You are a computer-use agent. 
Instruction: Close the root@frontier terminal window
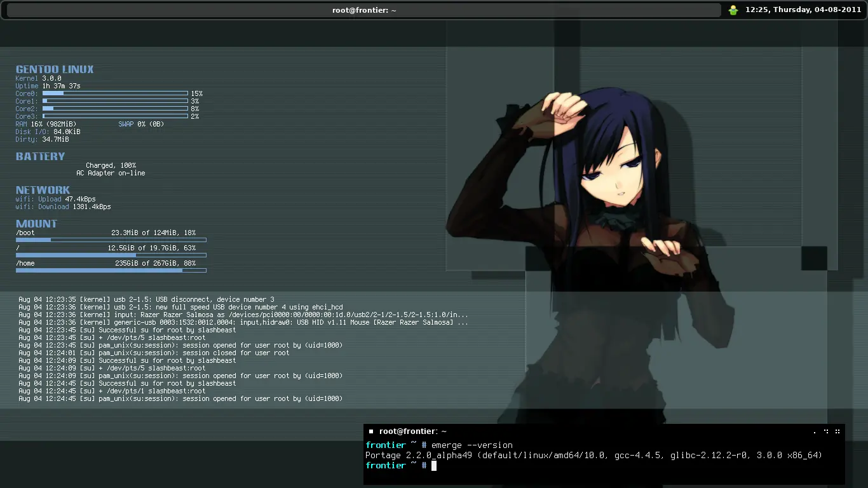click(x=837, y=431)
